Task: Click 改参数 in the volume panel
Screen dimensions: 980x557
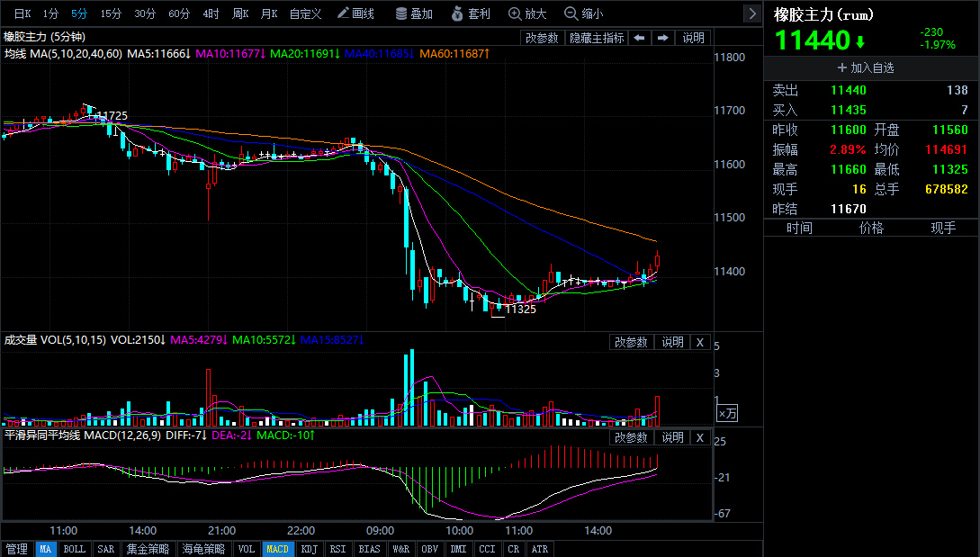Action: point(631,342)
